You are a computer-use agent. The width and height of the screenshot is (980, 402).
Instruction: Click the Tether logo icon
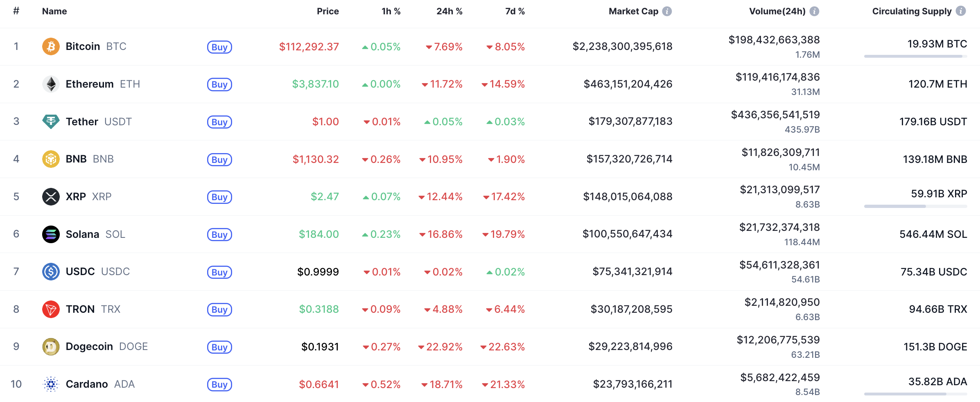[51, 122]
